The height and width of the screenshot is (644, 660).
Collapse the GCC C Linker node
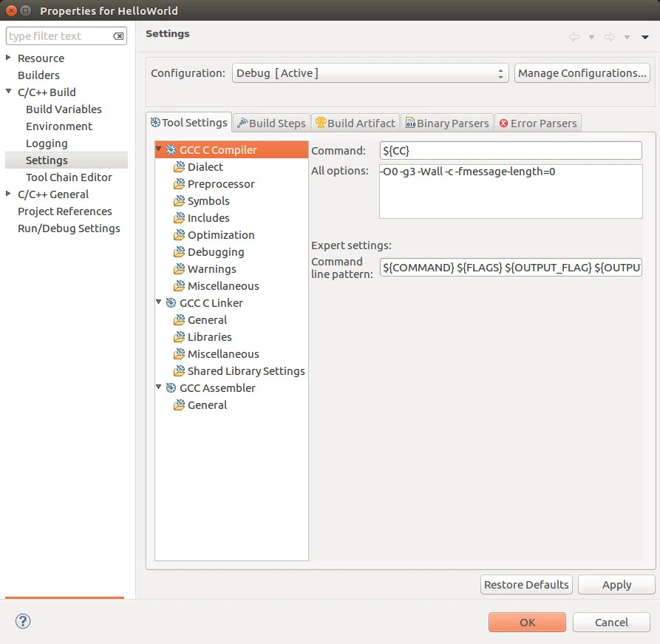tap(159, 302)
